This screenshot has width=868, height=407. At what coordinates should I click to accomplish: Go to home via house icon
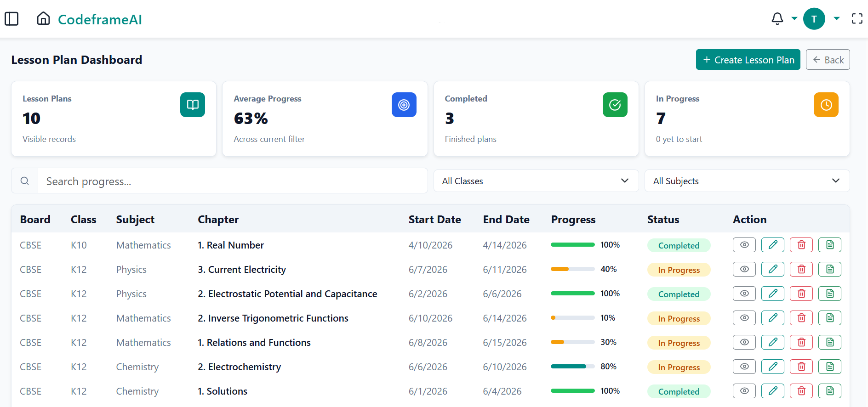(x=44, y=18)
